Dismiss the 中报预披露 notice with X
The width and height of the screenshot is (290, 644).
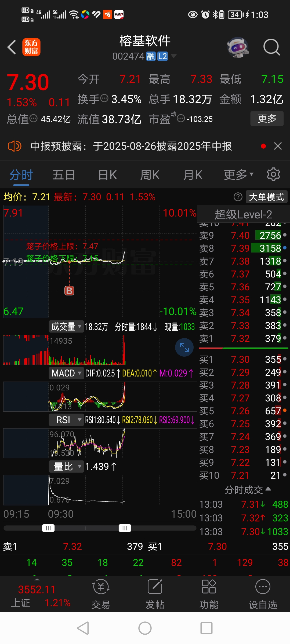pyautogui.click(x=278, y=146)
